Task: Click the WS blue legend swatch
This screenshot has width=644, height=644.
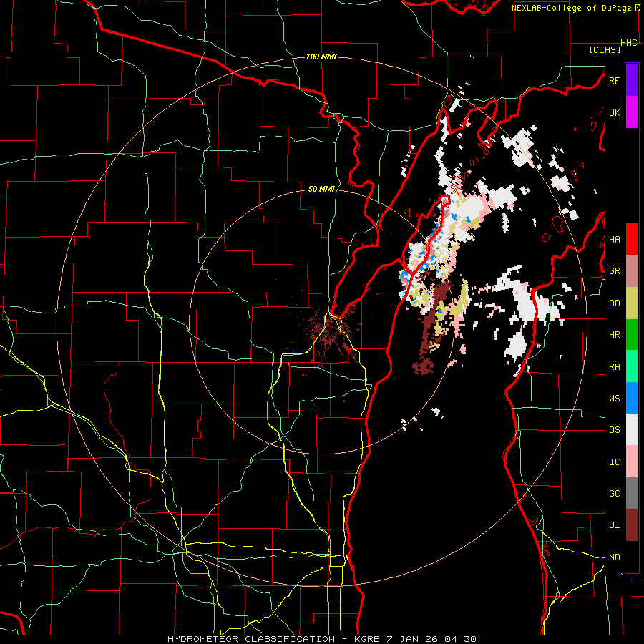Action: click(632, 398)
